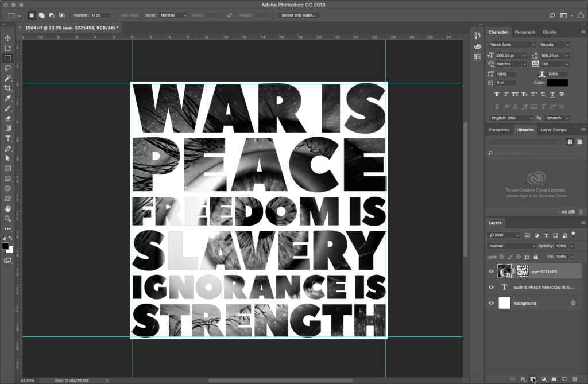Switch to the Paragraph tab
The height and width of the screenshot is (384, 588).
point(525,32)
